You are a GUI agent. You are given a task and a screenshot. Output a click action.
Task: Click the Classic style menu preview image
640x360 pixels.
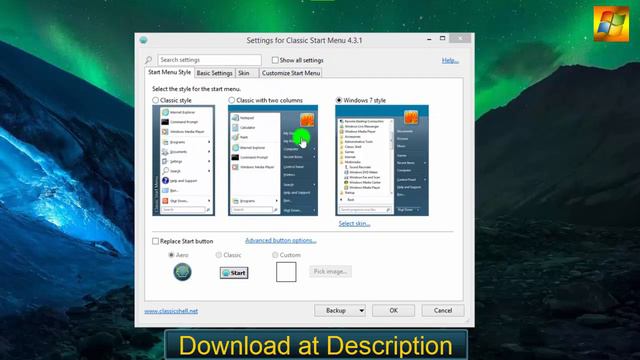184,160
